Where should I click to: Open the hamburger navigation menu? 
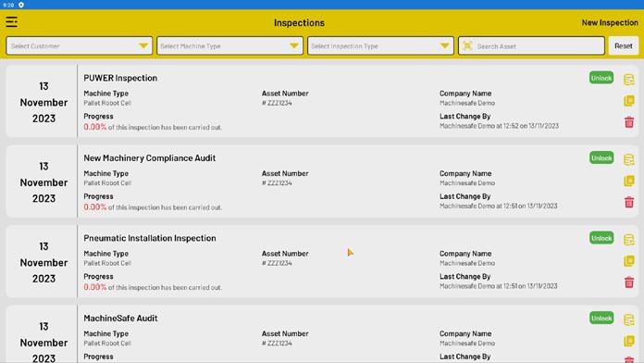(x=11, y=22)
